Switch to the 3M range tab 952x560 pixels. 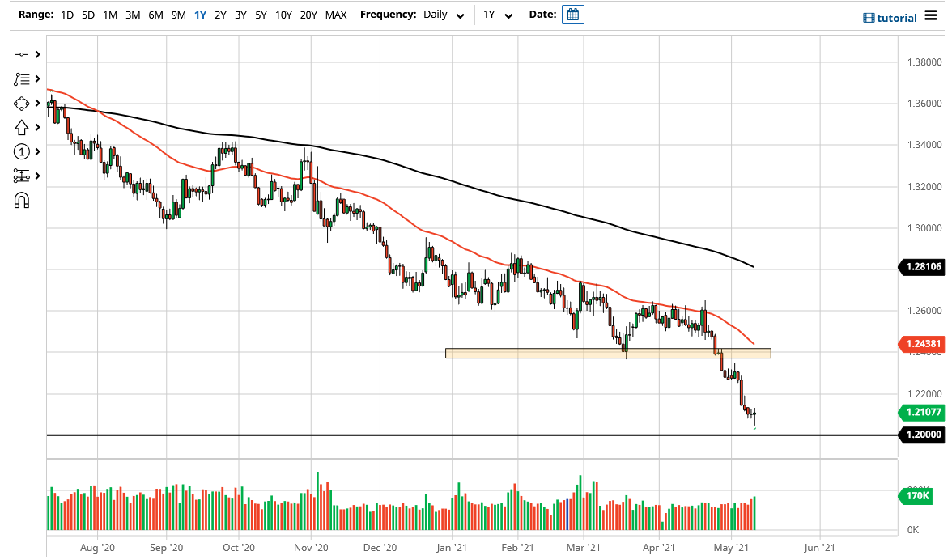click(132, 14)
